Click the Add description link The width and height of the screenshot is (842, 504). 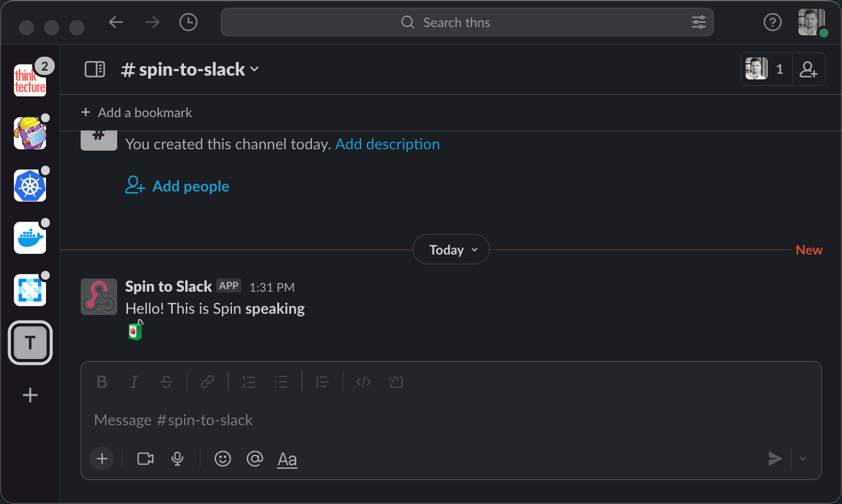(388, 144)
